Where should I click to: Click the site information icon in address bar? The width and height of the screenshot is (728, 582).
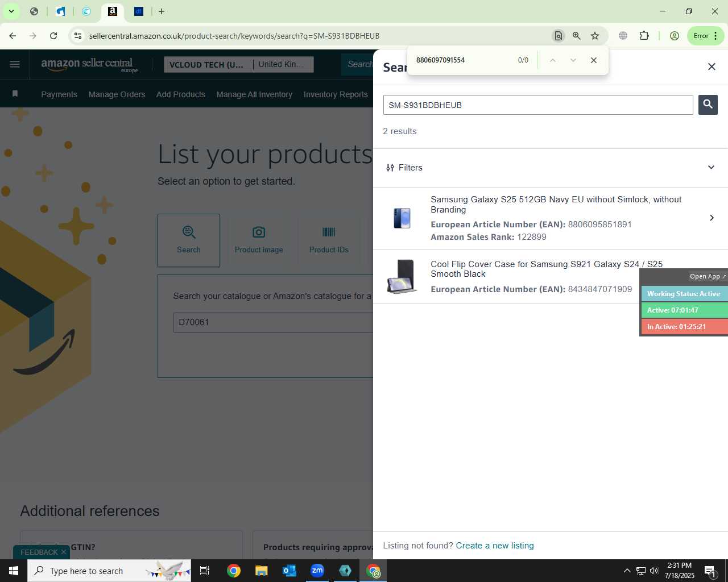coord(78,36)
